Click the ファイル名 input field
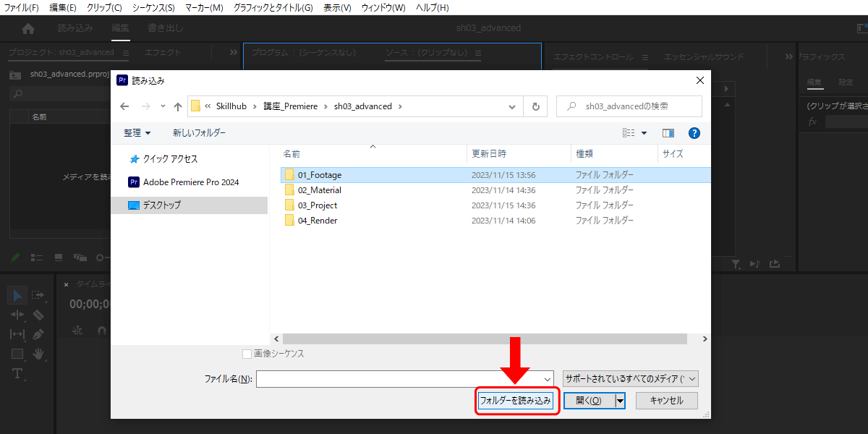The height and width of the screenshot is (434, 868). point(399,379)
